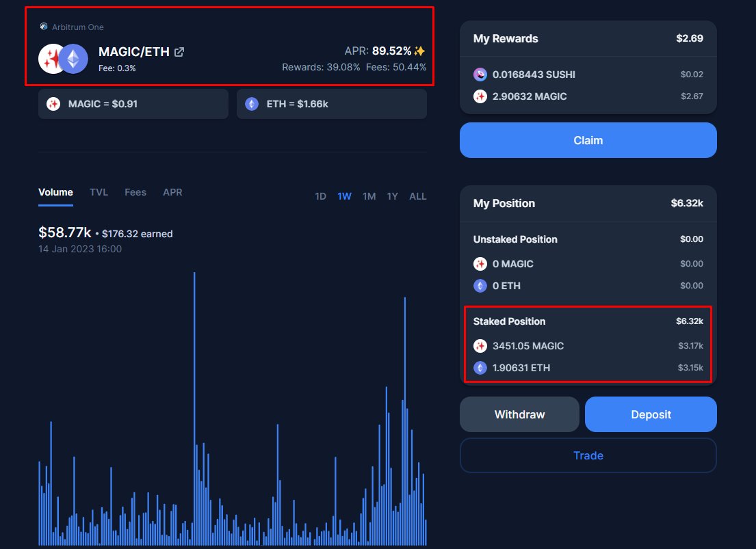
Task: Click the Trade button
Action: pos(588,455)
